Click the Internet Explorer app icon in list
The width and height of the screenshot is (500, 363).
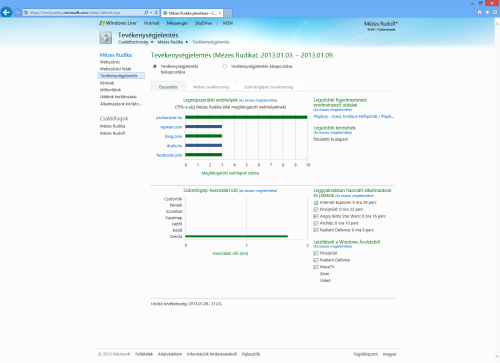[316, 202]
